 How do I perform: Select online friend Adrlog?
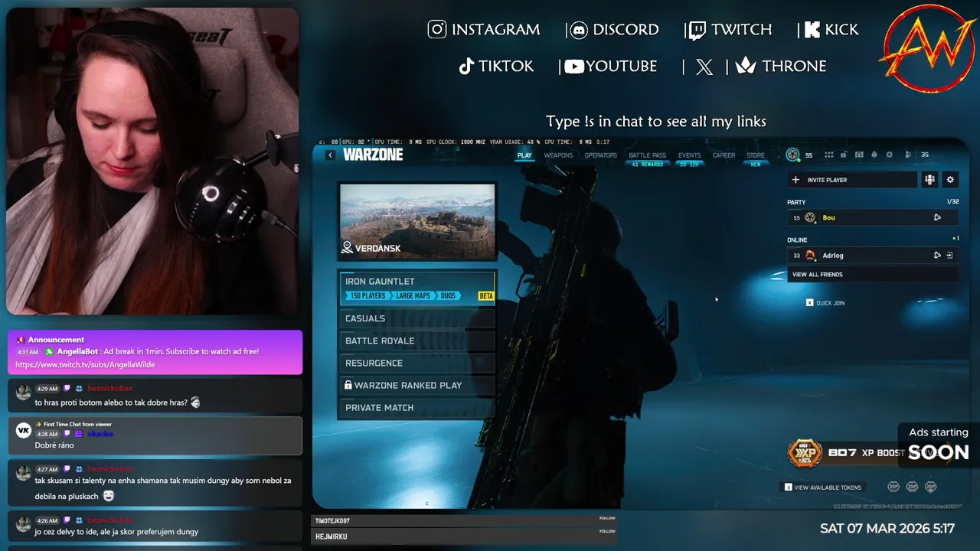[x=873, y=255]
